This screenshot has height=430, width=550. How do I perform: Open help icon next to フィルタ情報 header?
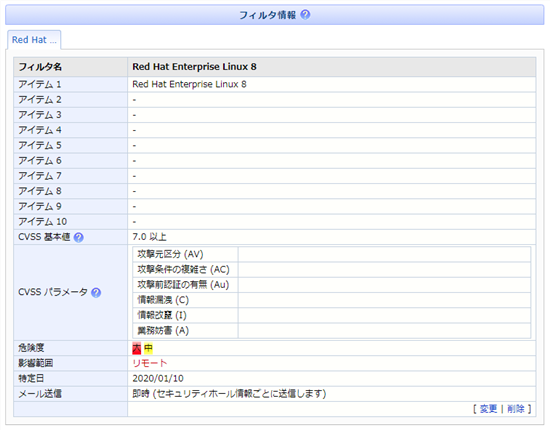click(306, 15)
